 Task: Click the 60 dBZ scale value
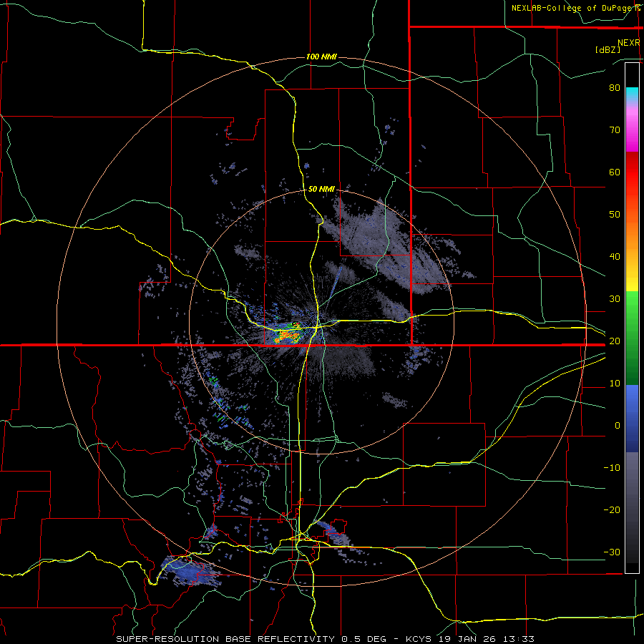click(615, 172)
